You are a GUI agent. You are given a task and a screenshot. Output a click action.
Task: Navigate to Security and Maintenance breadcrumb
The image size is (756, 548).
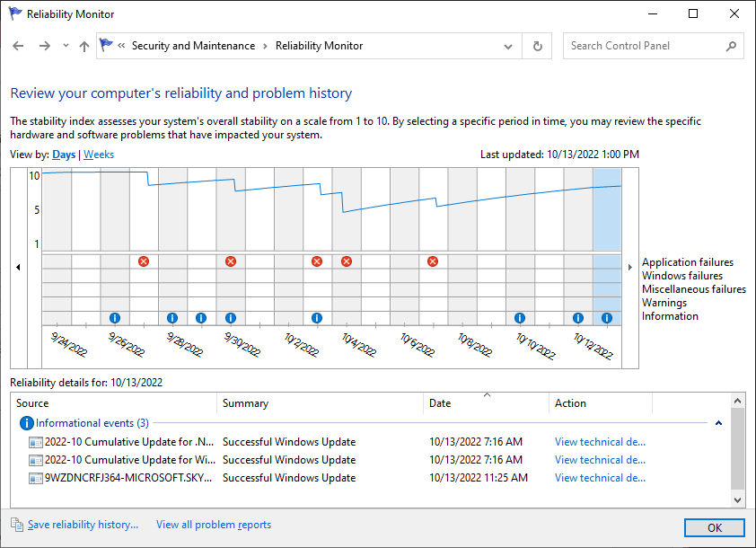tap(193, 46)
